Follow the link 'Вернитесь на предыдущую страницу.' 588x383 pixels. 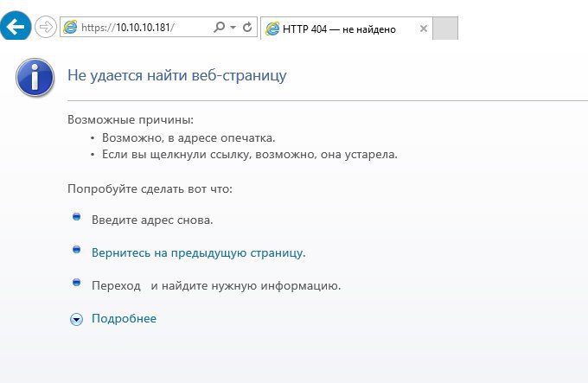pyautogui.click(x=199, y=253)
